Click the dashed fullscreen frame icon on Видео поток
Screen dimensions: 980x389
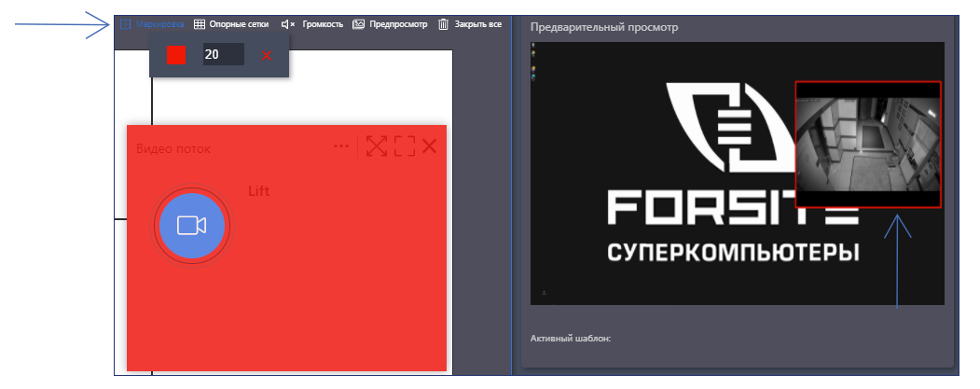click(x=405, y=146)
